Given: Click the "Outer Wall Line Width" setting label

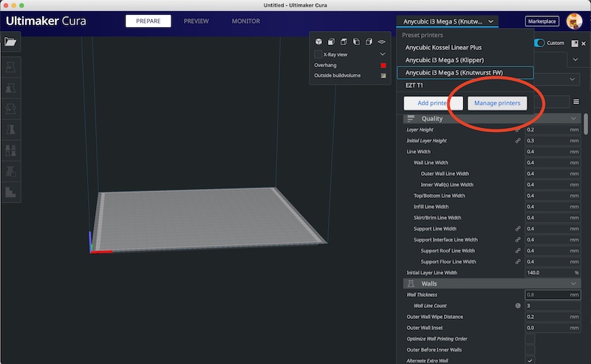Looking at the screenshot, I should [x=445, y=174].
